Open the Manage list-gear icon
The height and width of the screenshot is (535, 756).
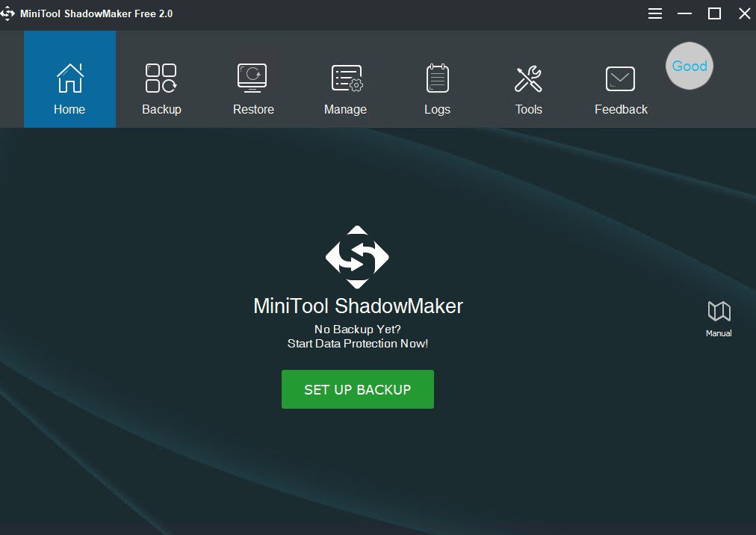pos(346,78)
